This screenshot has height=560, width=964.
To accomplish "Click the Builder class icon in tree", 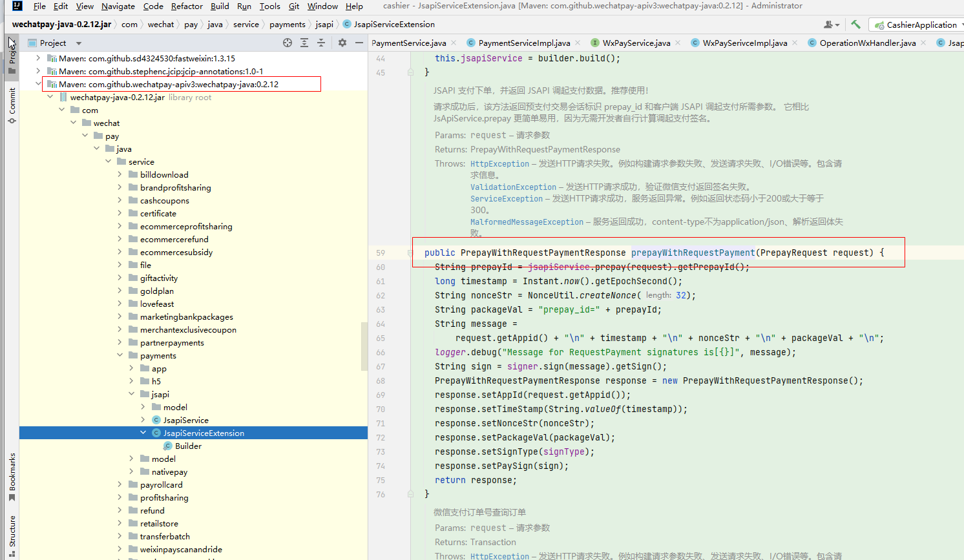I will coord(168,446).
